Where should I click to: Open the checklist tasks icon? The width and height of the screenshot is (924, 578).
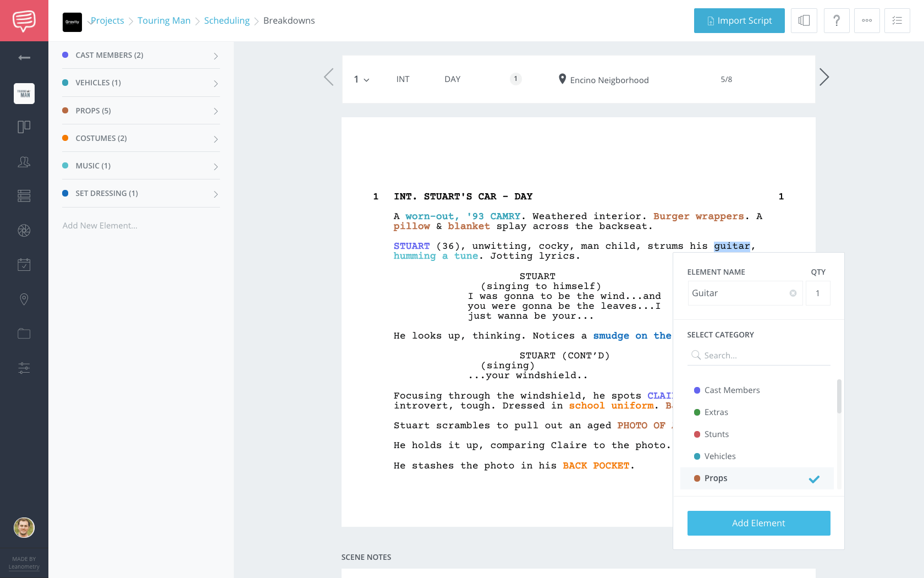[897, 21]
